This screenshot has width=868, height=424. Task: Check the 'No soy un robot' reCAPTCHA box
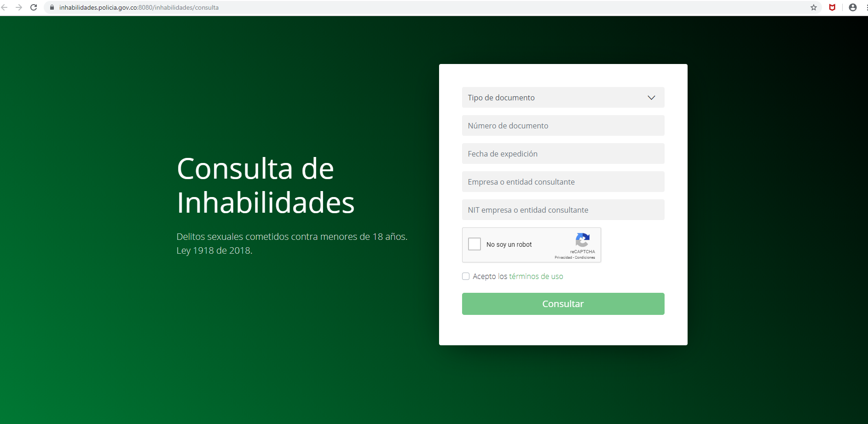tap(475, 244)
